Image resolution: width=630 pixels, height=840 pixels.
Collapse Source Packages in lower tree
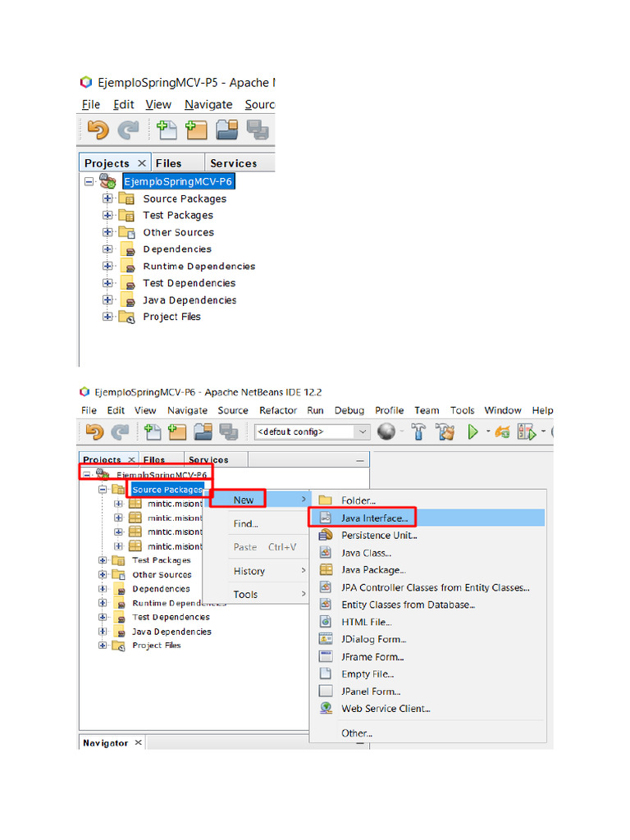pos(103,490)
